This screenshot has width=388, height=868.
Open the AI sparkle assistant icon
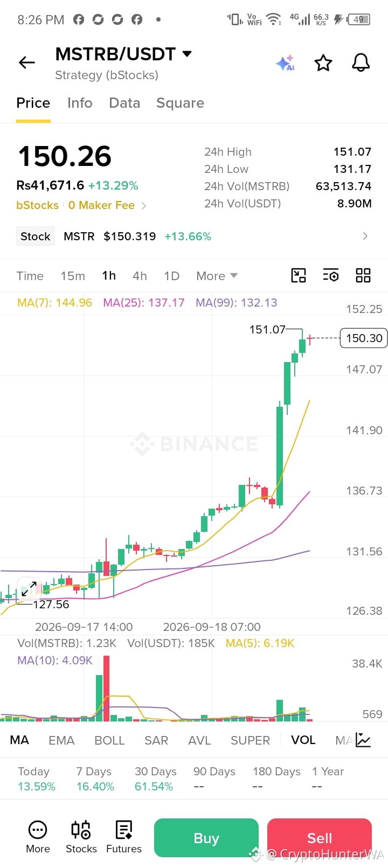pyautogui.click(x=285, y=63)
